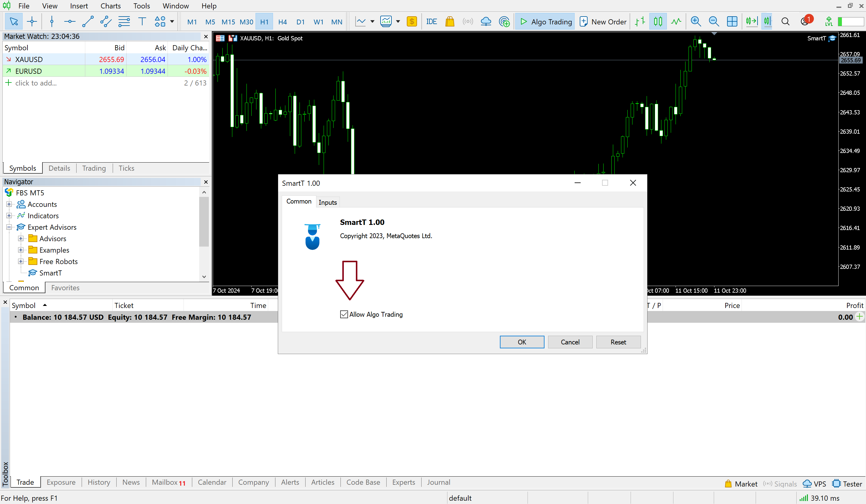The height and width of the screenshot is (504, 866).
Task: Switch to the Inputs tab in SmartT dialog
Action: [x=328, y=202]
